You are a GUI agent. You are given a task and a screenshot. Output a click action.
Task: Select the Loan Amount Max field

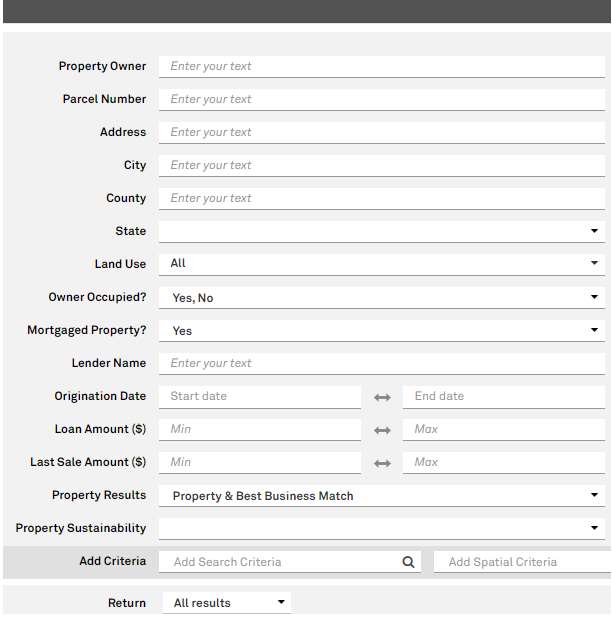tap(504, 429)
